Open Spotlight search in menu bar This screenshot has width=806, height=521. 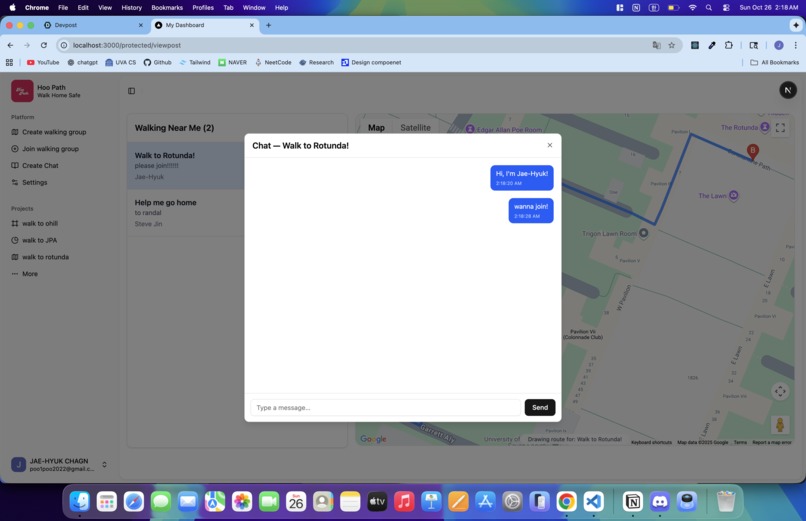pos(709,8)
